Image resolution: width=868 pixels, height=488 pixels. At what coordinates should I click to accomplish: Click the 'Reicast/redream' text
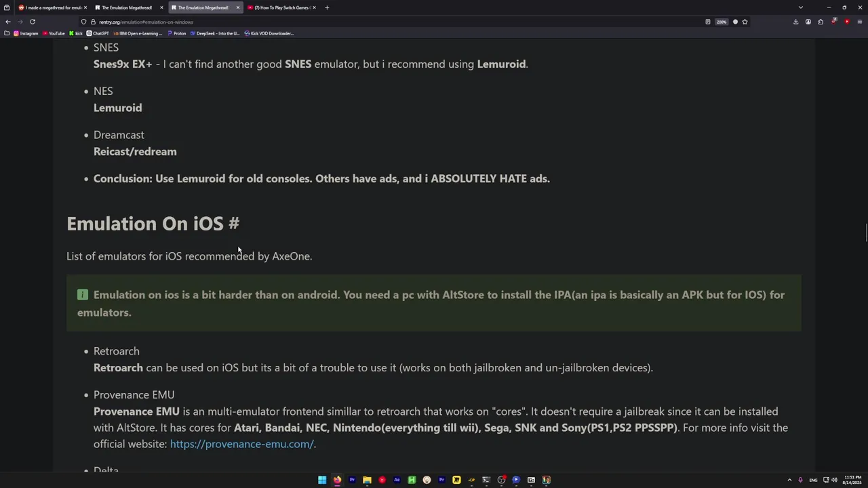(x=135, y=152)
